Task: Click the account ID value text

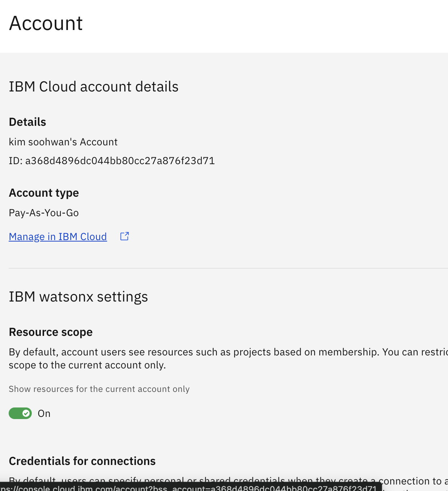Action: 120,161
